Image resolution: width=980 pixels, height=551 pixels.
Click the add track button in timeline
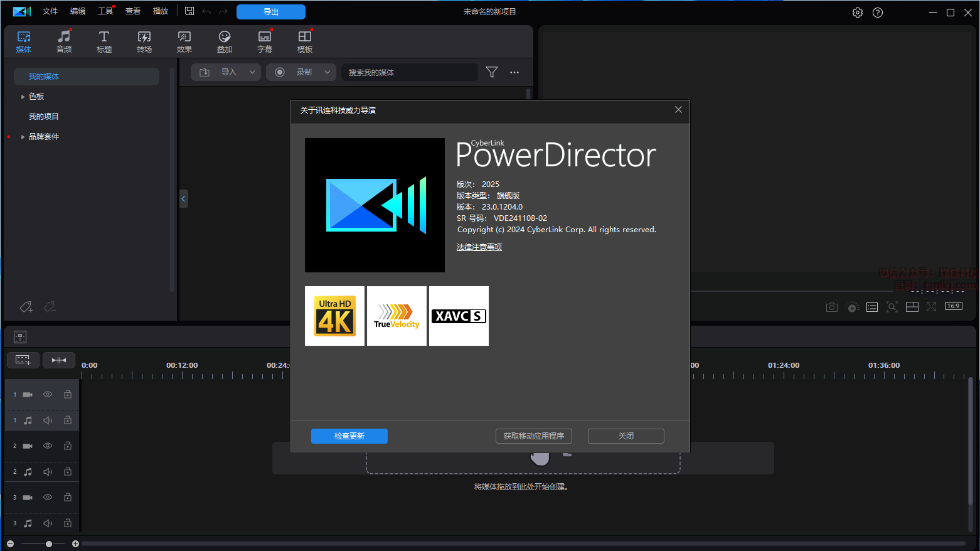pyautogui.click(x=23, y=360)
